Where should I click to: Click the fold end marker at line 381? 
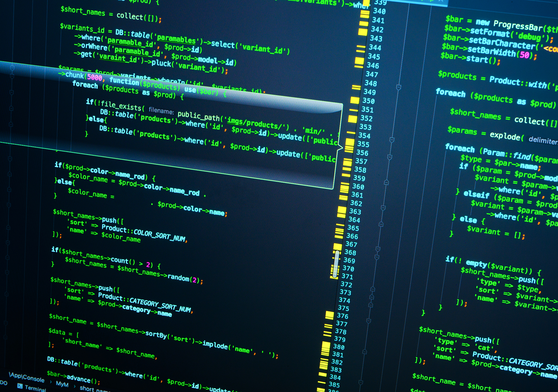(365, 352)
